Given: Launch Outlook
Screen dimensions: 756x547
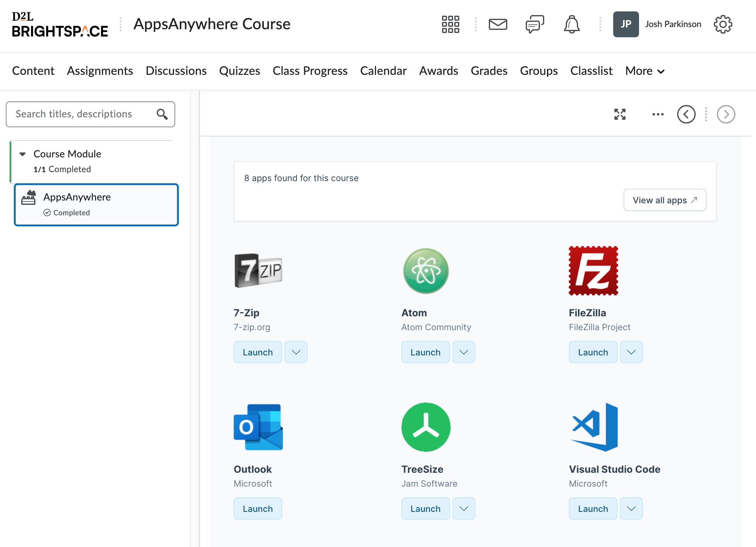Looking at the screenshot, I should [258, 509].
